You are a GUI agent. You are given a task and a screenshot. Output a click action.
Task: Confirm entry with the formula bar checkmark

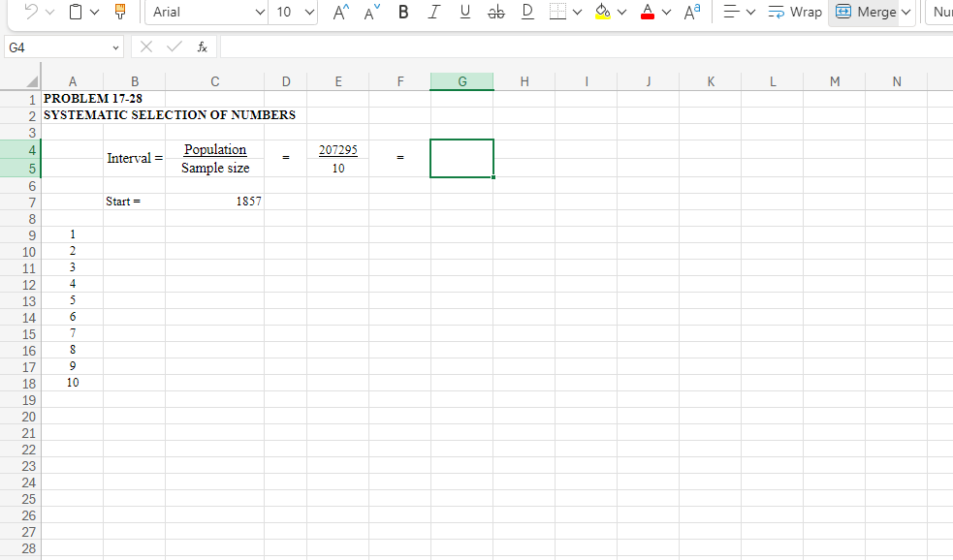tap(175, 47)
